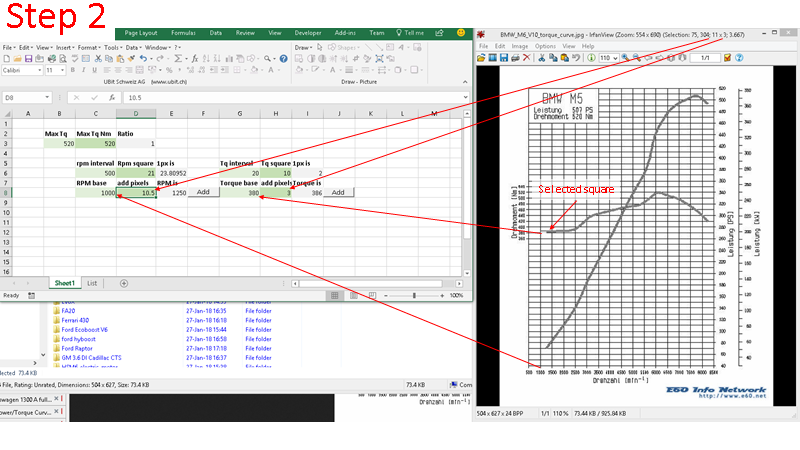Click the blue Help question mark in Excel
Screen dimensions: 800x450
pos(283,59)
